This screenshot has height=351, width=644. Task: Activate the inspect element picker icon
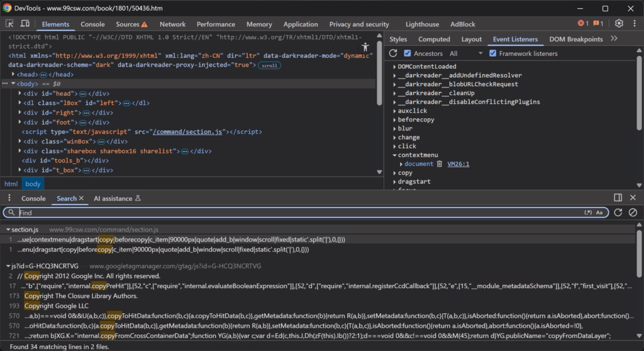[x=9, y=24]
